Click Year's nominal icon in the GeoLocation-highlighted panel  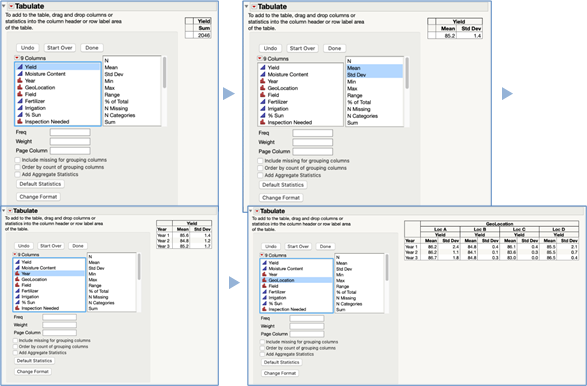(264, 274)
